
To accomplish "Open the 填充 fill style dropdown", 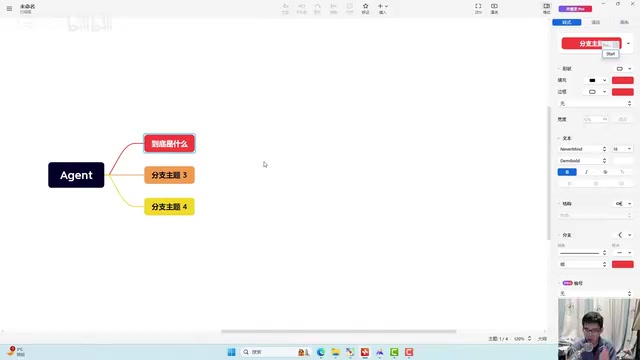I will tap(597, 80).
